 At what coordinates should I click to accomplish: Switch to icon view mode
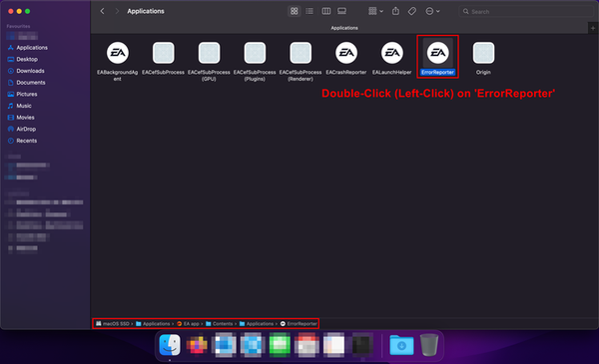(294, 11)
